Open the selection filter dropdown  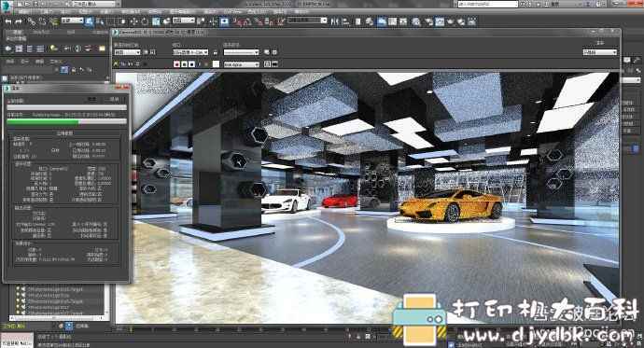click(x=72, y=21)
